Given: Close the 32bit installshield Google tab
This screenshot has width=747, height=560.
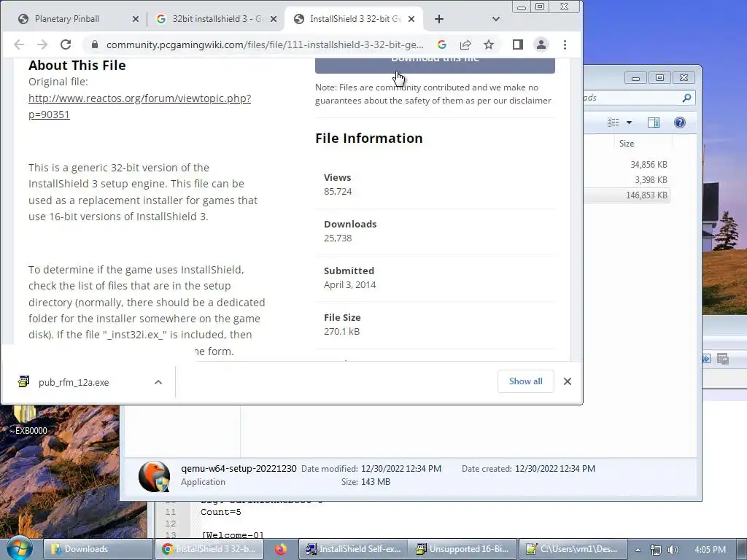Looking at the screenshot, I should point(274,19).
